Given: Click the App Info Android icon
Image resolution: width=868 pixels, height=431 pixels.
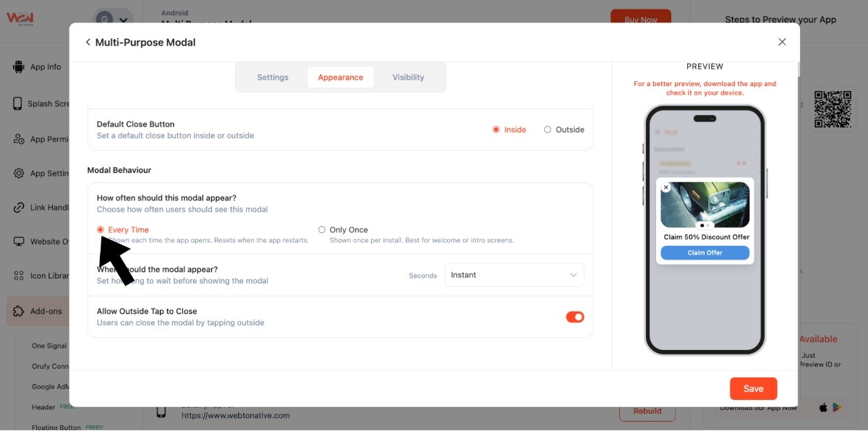Looking at the screenshot, I should tap(18, 67).
